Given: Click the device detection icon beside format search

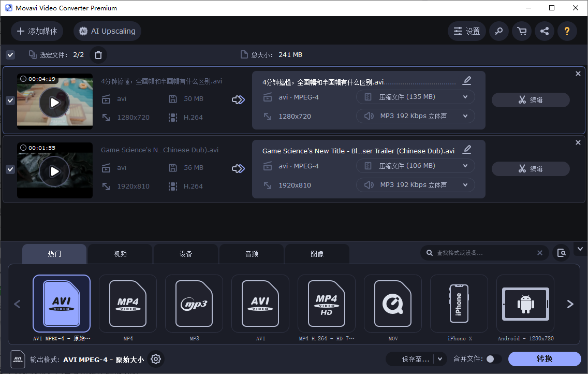Looking at the screenshot, I should [562, 253].
